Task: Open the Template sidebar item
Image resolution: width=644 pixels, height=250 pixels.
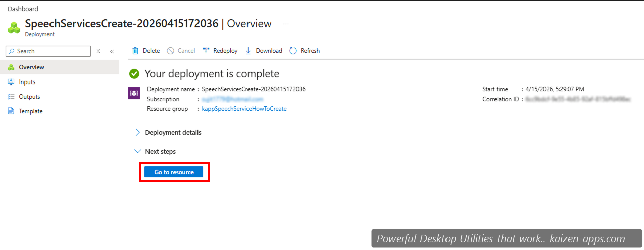Action: [x=60, y=111]
